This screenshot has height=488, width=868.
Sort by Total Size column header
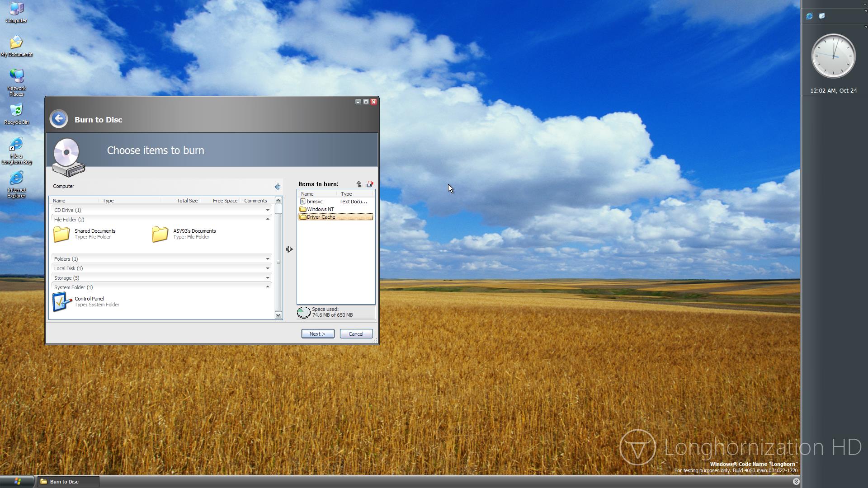pos(187,201)
